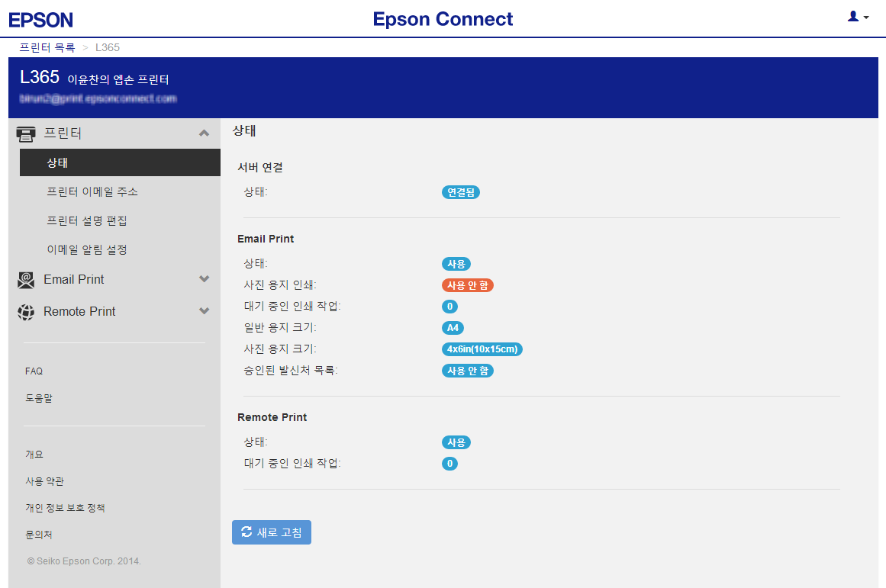Open 프린터 설명 편집 menu item
Image resolution: width=886 pixels, height=588 pixels.
pyautogui.click(x=87, y=221)
